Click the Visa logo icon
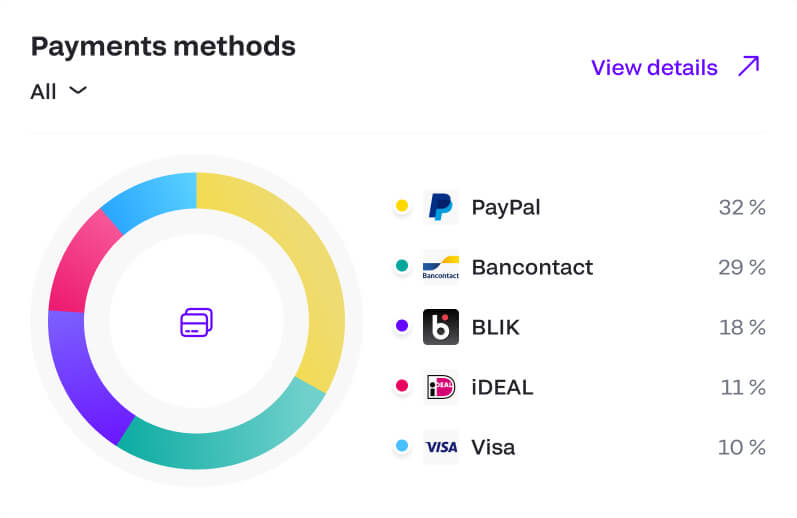The height and width of the screenshot is (518, 797). [x=440, y=447]
